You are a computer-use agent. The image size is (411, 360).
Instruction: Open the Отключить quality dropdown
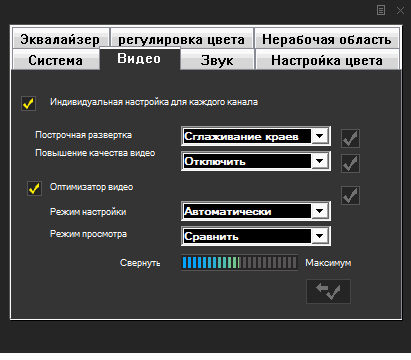256,161
